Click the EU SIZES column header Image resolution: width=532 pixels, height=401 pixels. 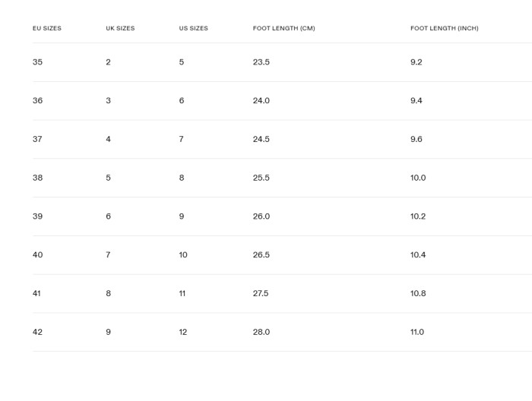point(47,28)
